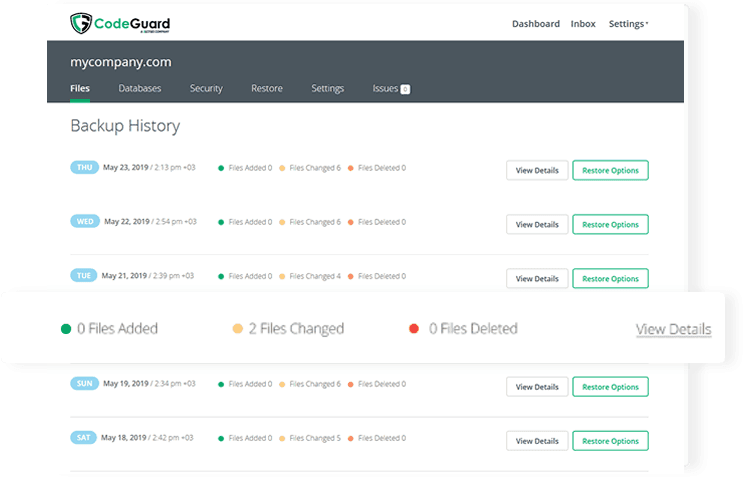The width and height of the screenshot is (743, 481).
Task: Click the SAT day badge
Action: coord(84,437)
